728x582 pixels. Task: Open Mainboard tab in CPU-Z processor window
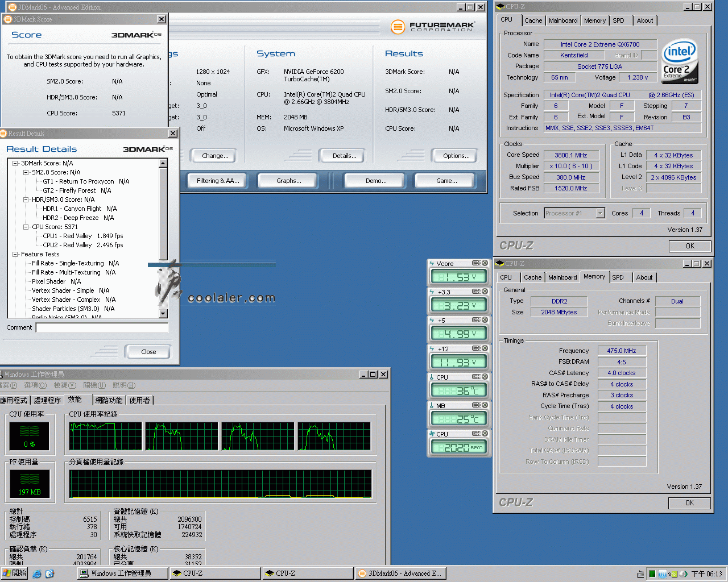pos(563,20)
